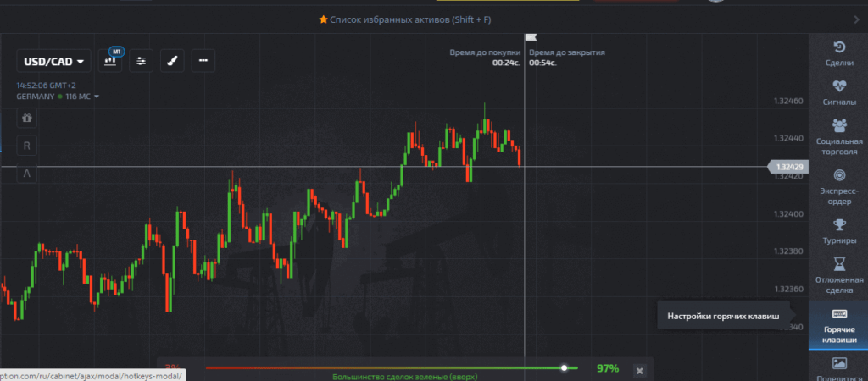Open the USD/CAD asset selector dropdown

54,61
